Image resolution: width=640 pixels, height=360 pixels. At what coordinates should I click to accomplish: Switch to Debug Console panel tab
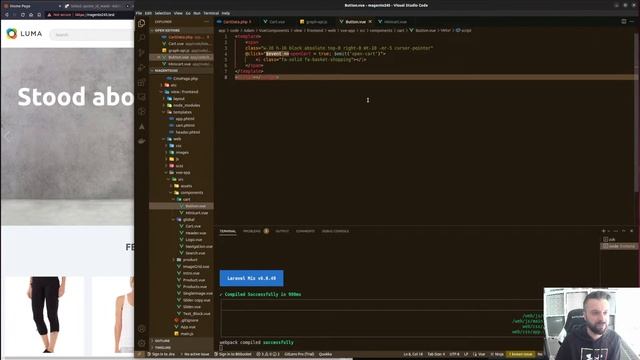(336, 231)
